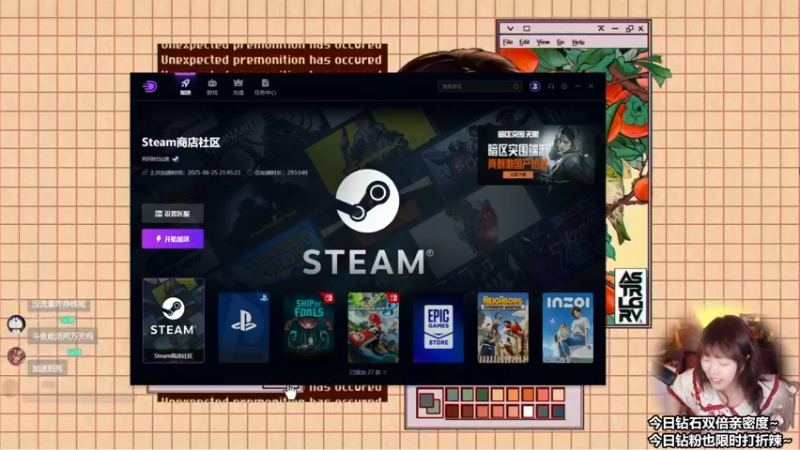Screen dimensions: 800x450
Task: Pick the dark green palette swatch
Action: click(x=482, y=394)
